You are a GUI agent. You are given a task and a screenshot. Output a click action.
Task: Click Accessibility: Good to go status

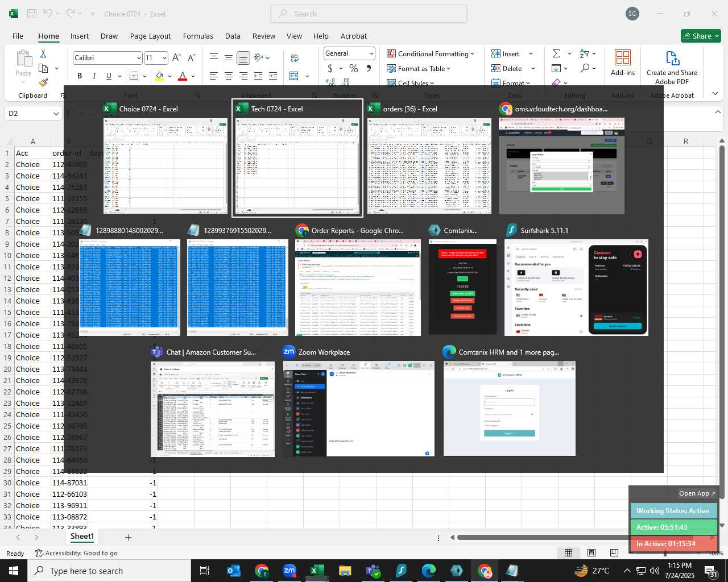[x=76, y=553]
